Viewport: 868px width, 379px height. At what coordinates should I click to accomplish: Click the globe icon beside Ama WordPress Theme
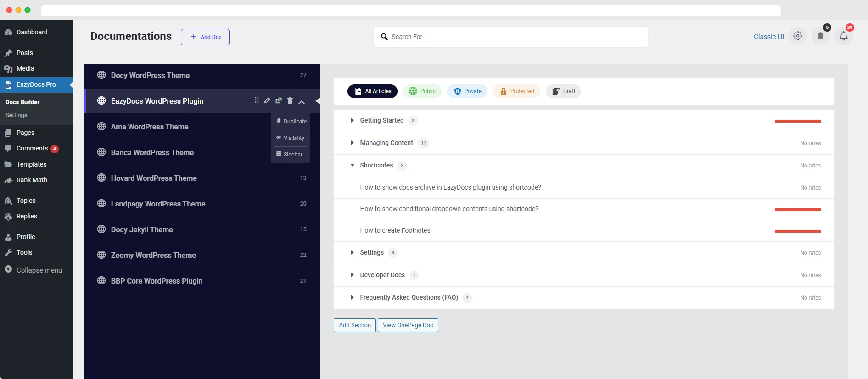(x=101, y=126)
